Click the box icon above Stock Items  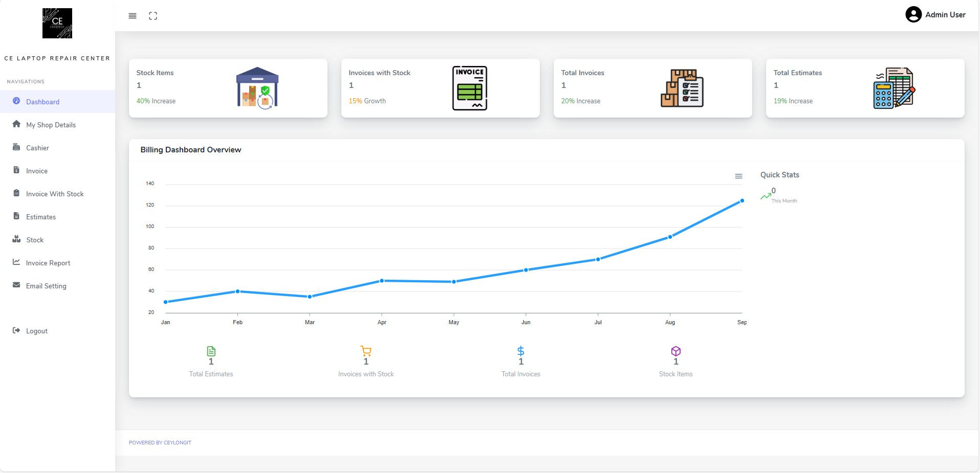pyautogui.click(x=676, y=351)
